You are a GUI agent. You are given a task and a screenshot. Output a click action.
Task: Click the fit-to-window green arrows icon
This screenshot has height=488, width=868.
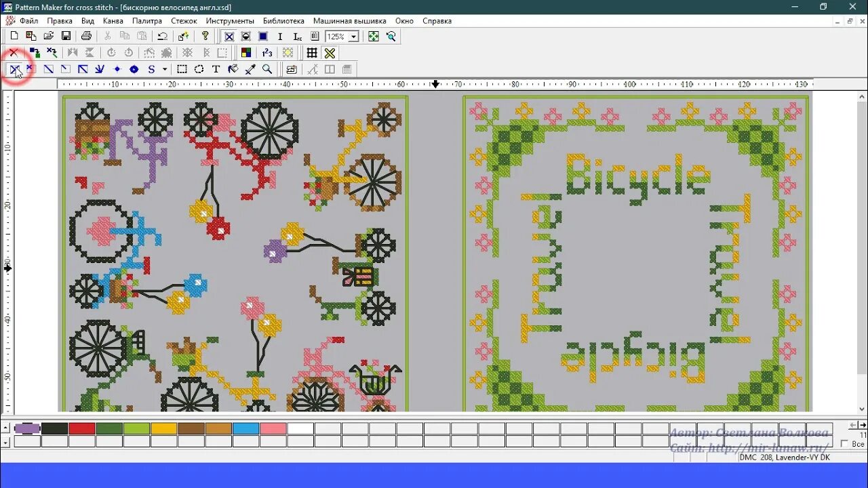[374, 37]
